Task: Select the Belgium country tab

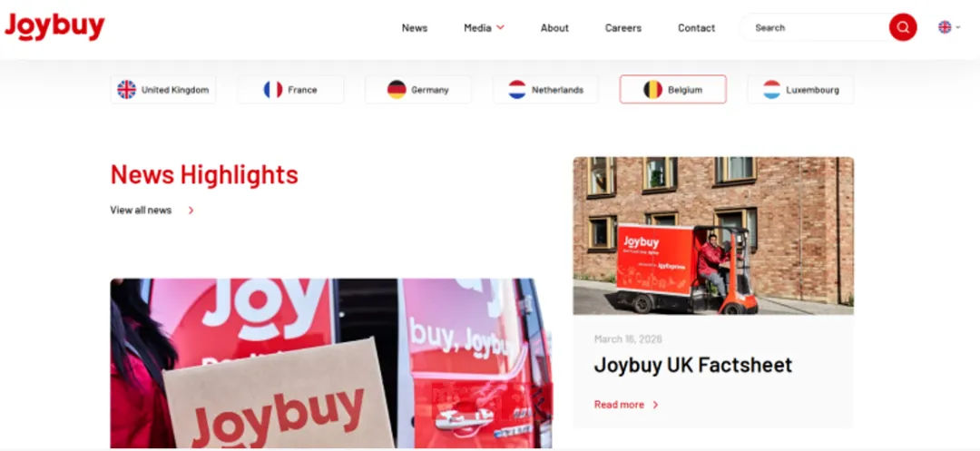Action: coord(672,89)
